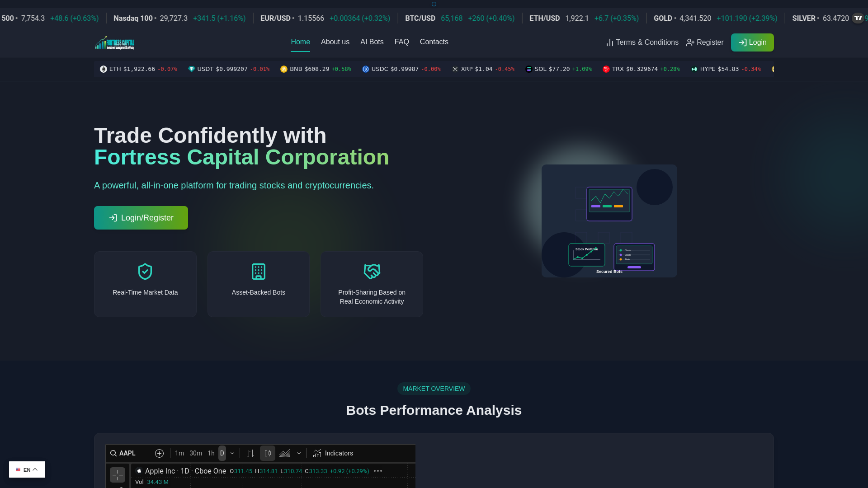Click the Apple logo in chart legend
868x488 pixels.
point(139,471)
